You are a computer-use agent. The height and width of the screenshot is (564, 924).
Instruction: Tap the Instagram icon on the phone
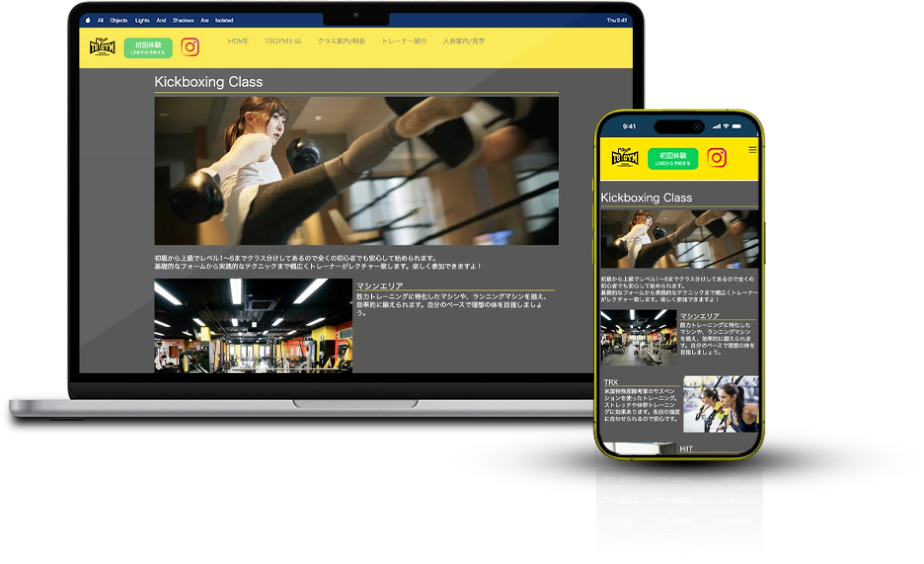tap(716, 158)
